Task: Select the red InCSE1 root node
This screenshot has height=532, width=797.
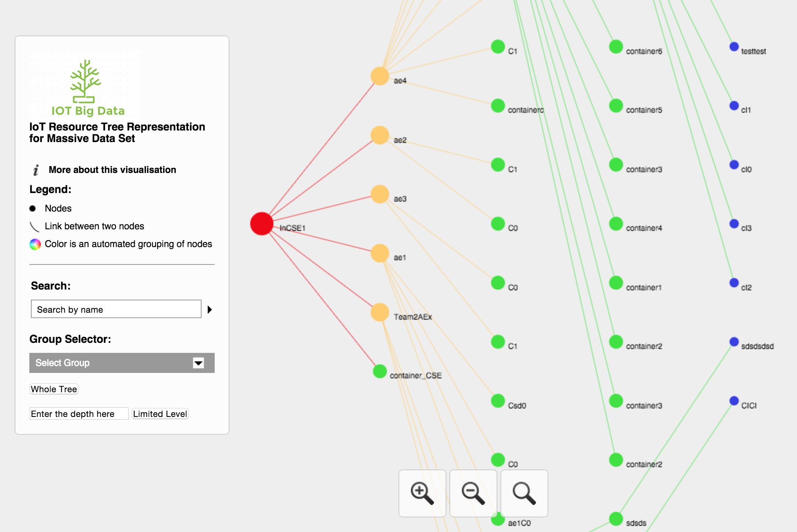Action: pyautogui.click(x=261, y=224)
